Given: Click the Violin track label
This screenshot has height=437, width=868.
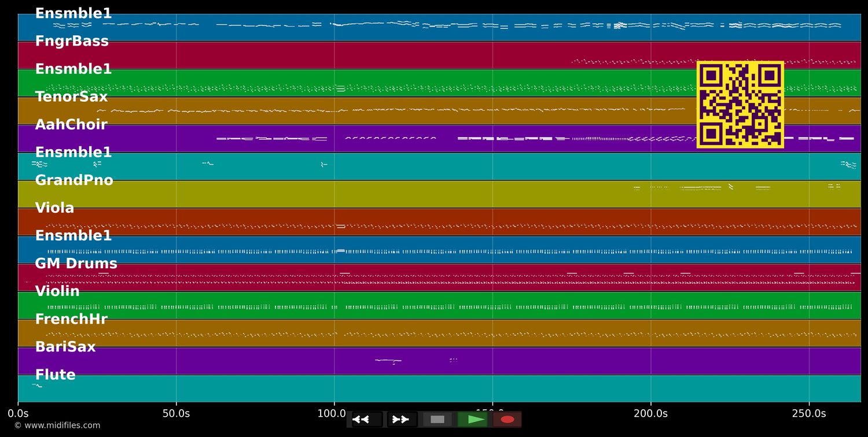Looking at the screenshot, I should (57, 291).
